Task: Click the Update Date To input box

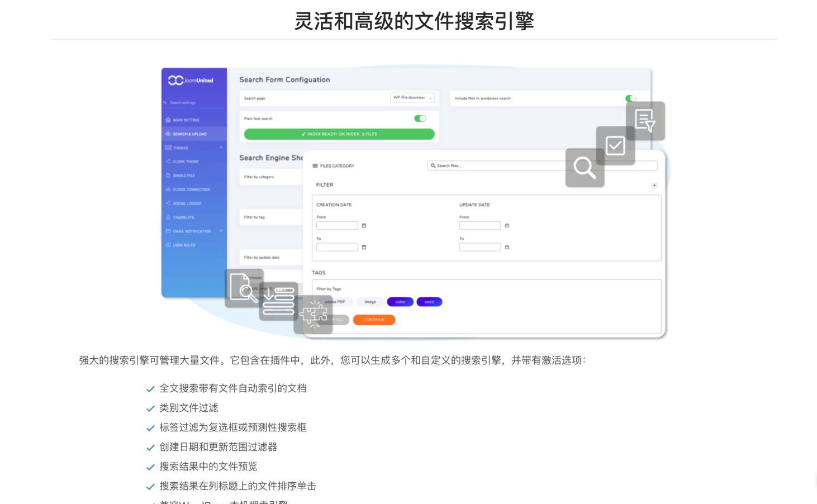Action: pos(480,247)
